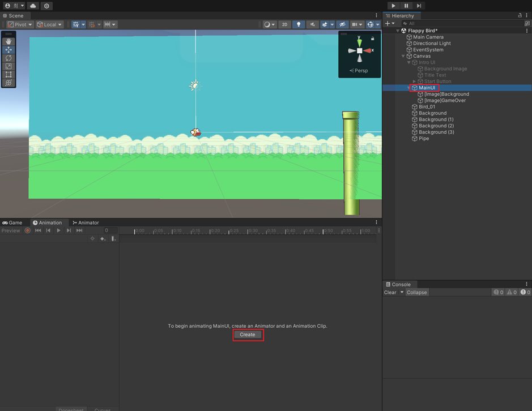Lock the Hierarchy panel

point(520,15)
